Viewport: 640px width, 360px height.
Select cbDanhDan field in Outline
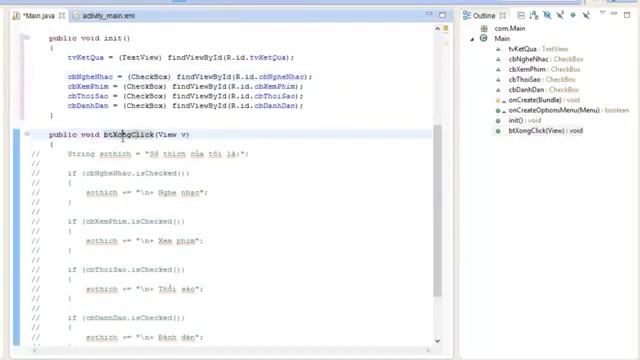pyautogui.click(x=544, y=90)
